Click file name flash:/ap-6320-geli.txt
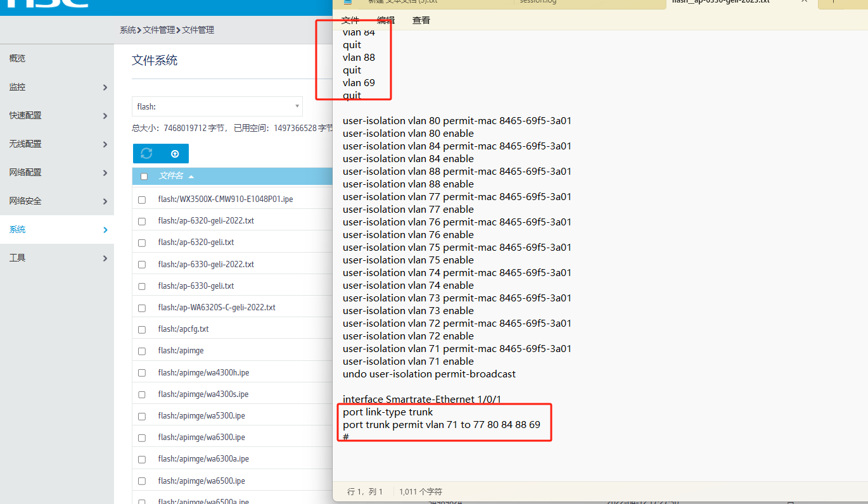868x504 pixels. pos(196,243)
